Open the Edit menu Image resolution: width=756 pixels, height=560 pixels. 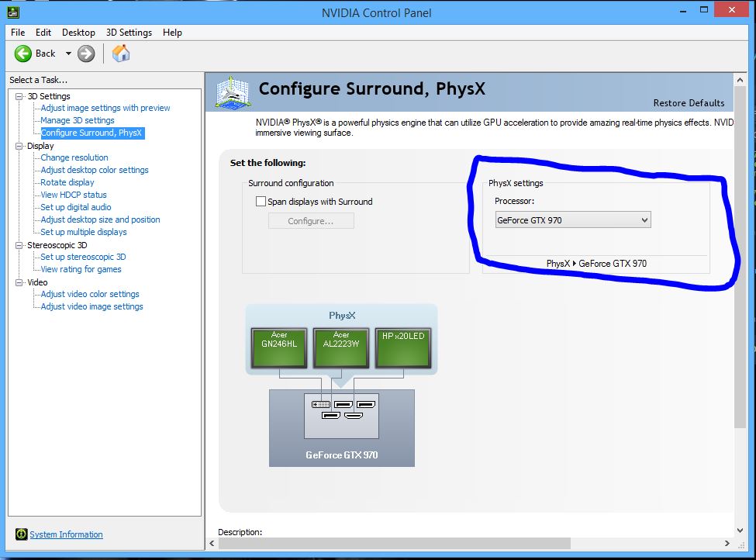(x=43, y=33)
